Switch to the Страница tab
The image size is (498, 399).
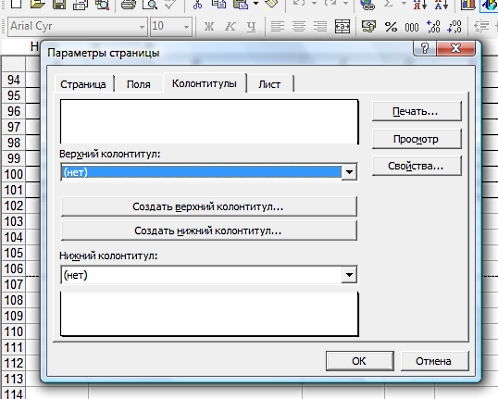click(83, 84)
